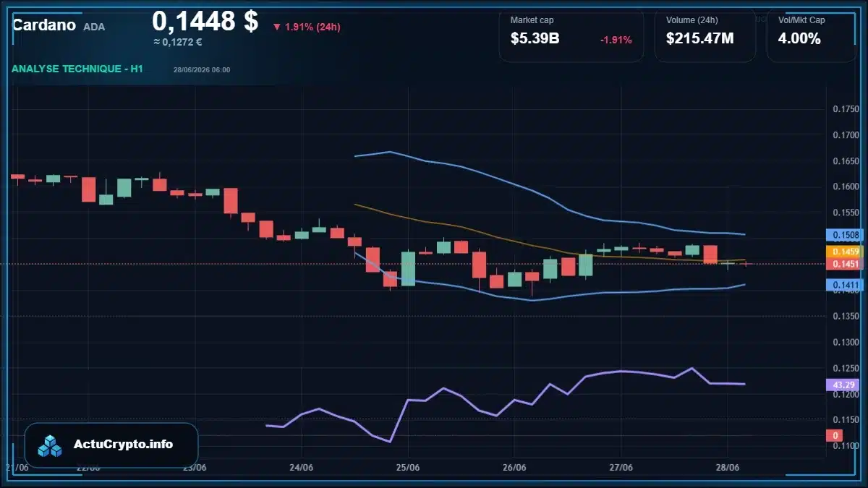Image resolution: width=868 pixels, height=488 pixels.
Task: Click the red 0 indicator tag
Action: coord(834,435)
